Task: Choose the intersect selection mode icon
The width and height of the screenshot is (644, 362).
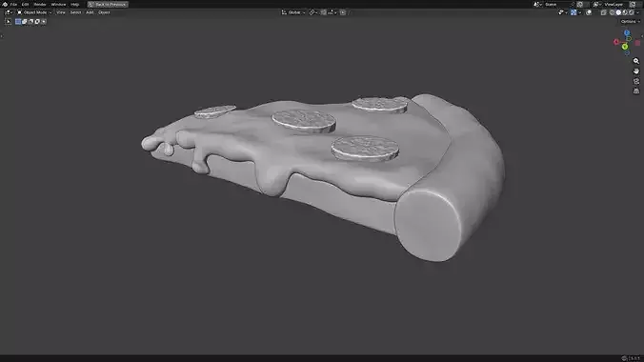Action: [x=44, y=21]
